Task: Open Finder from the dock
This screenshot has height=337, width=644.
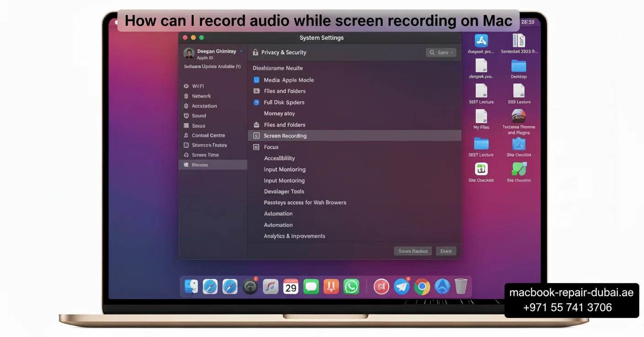Action: 191,287
